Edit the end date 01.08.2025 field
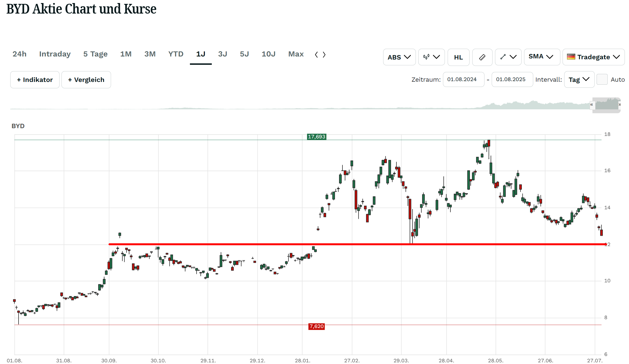 [512, 79]
